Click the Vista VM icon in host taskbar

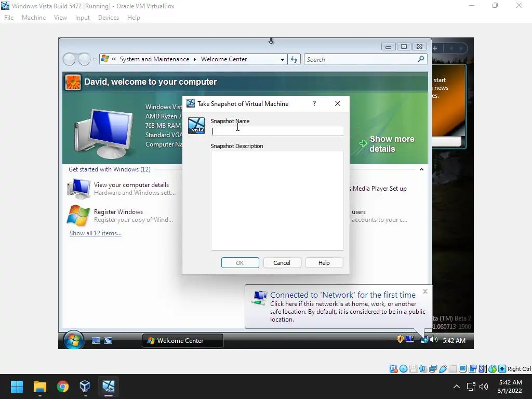[109, 387]
